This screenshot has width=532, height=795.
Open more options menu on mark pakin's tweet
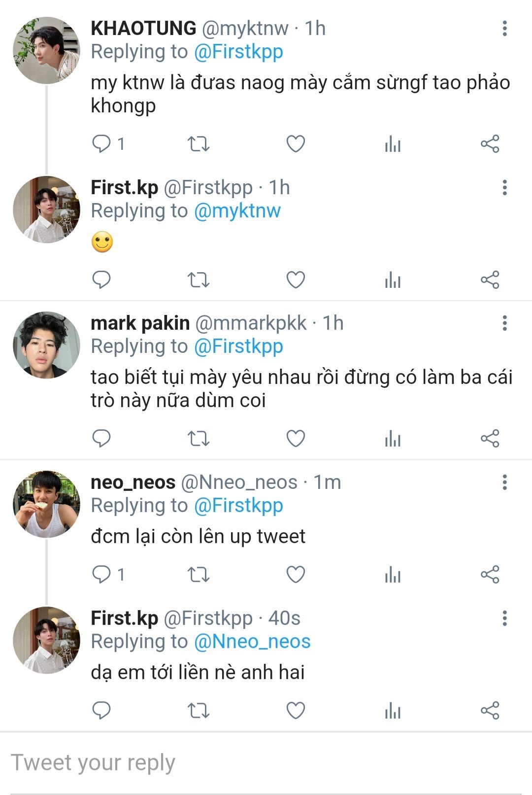coord(504,323)
